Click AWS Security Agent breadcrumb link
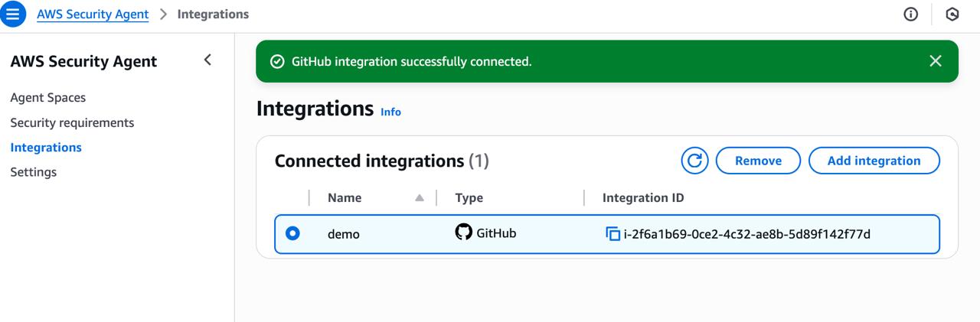The height and width of the screenshot is (322, 980). [x=93, y=15]
